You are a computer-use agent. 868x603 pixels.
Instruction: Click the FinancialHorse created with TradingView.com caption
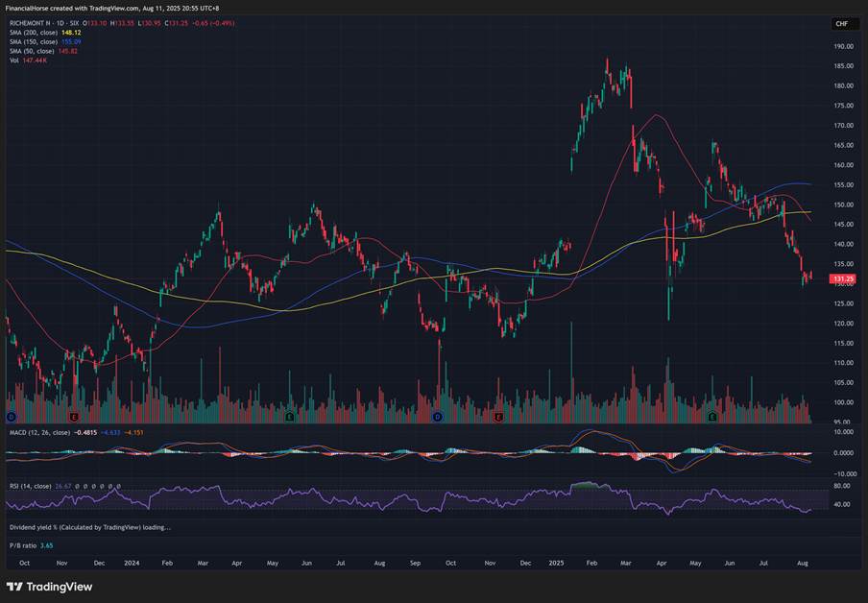coord(111,9)
